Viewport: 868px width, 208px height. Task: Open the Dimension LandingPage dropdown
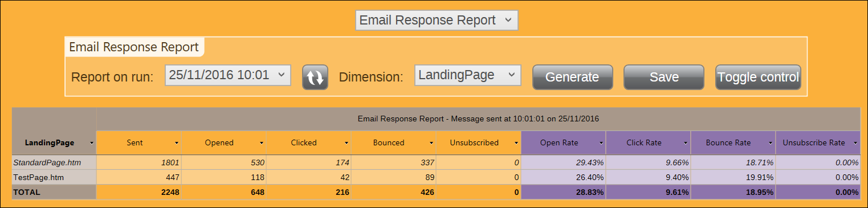(467, 75)
